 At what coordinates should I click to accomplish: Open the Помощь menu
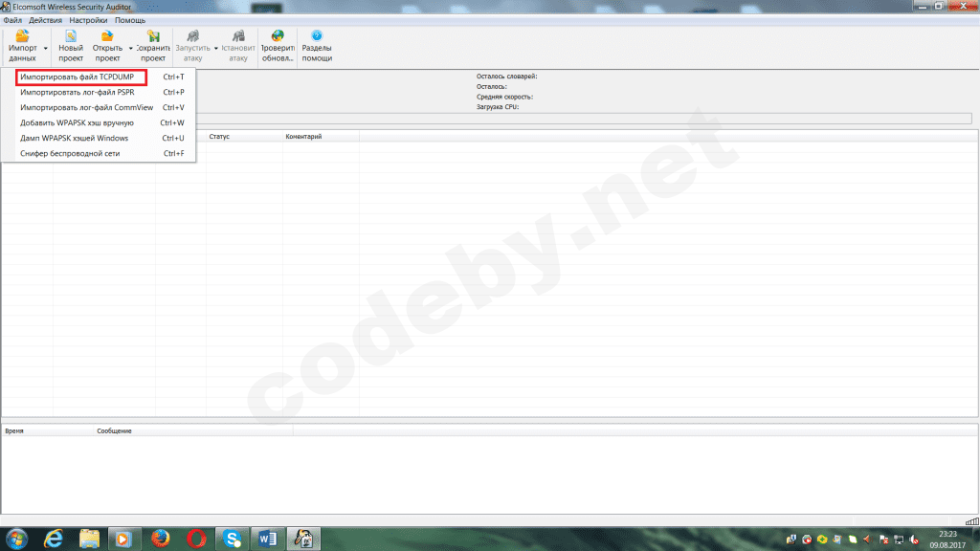tap(130, 20)
